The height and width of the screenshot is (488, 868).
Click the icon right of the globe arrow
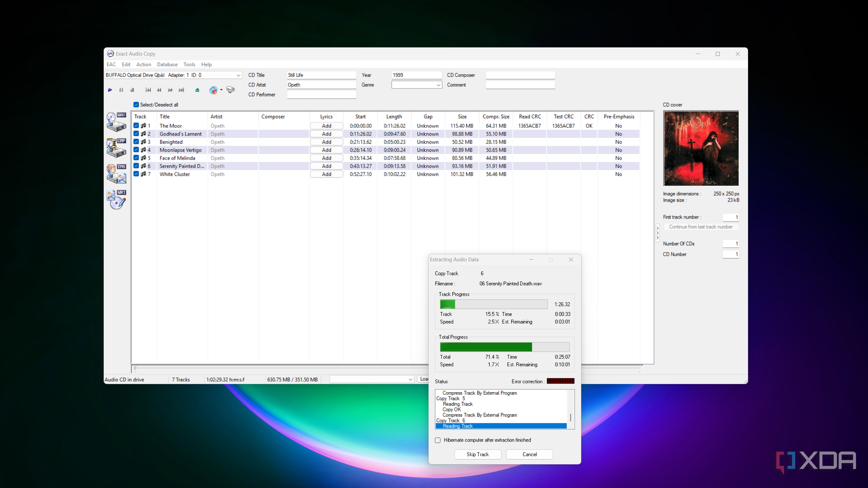pyautogui.click(x=231, y=90)
